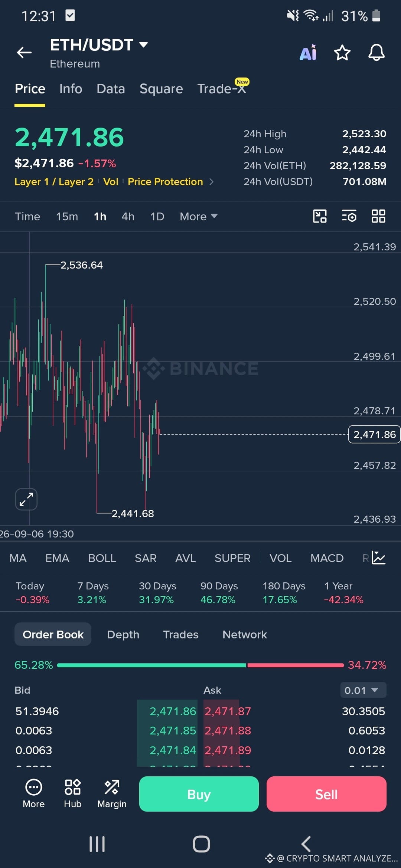Viewport: 401px width, 868px height.
Task: Expand the ETH/USDT pair selector
Action: pos(99,45)
